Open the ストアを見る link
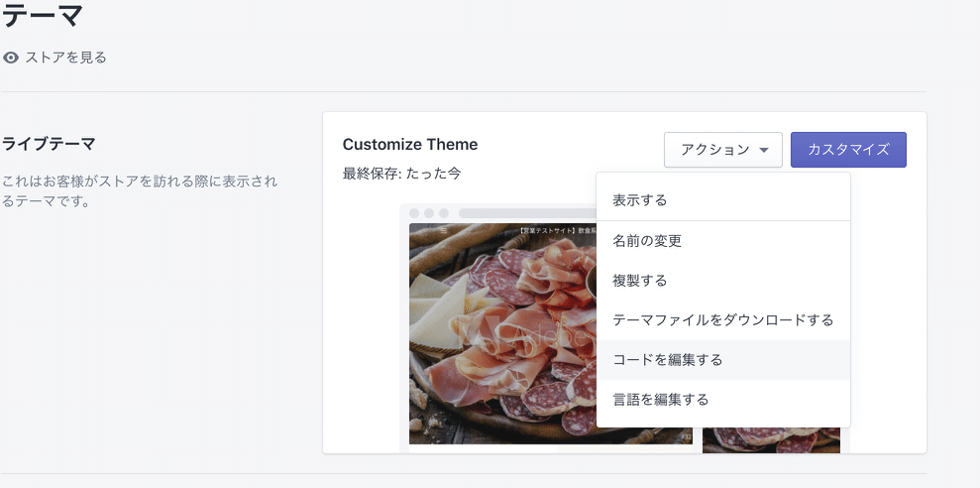 pyautogui.click(x=65, y=58)
